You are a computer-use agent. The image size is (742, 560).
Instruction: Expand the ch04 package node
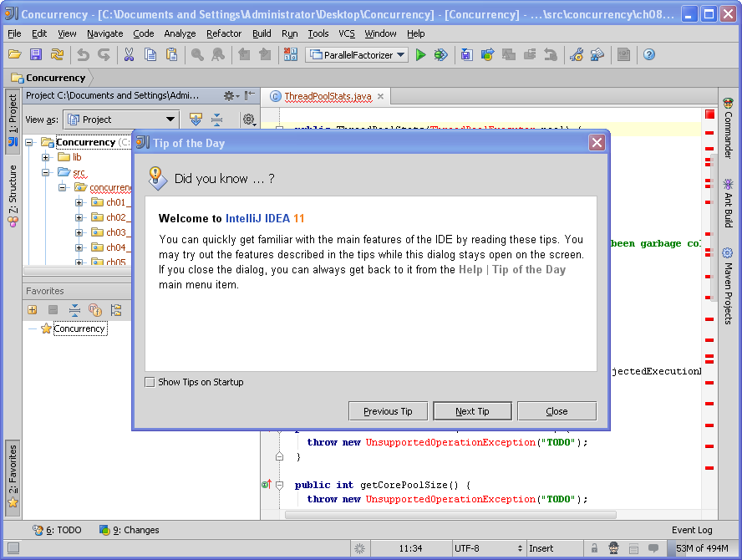(x=79, y=247)
